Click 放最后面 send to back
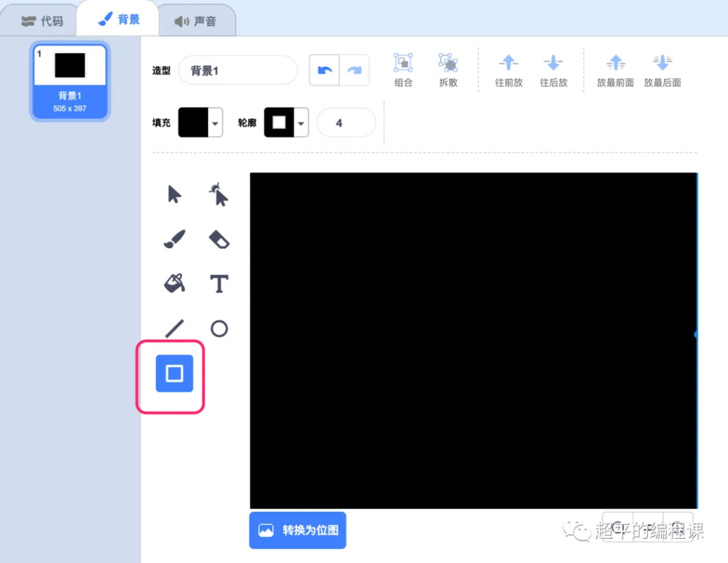 (x=663, y=70)
